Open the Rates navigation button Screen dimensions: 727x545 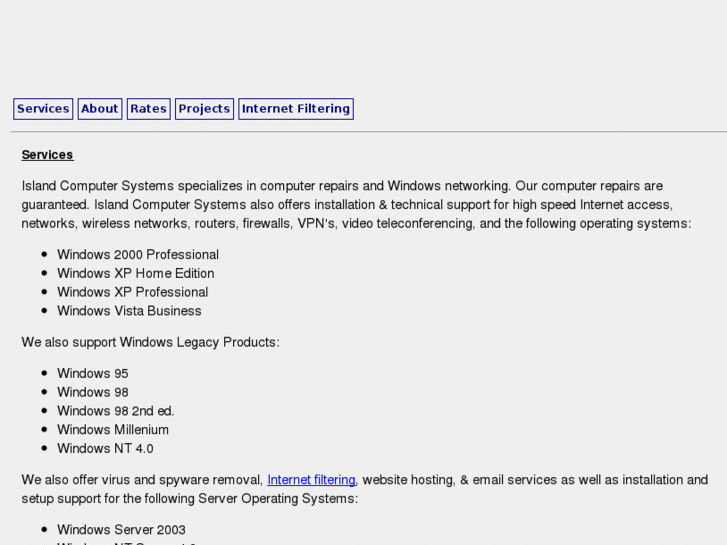click(x=148, y=109)
